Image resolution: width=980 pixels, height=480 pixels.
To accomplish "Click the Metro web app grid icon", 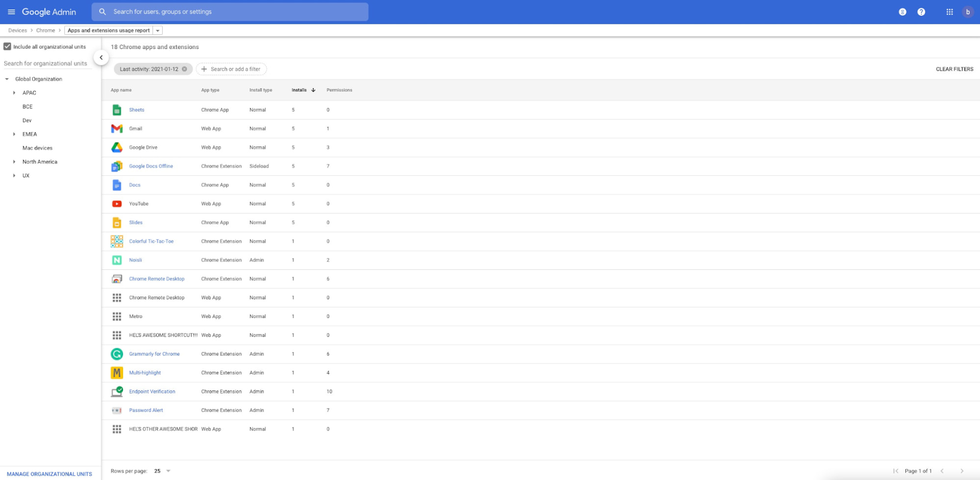I will click(x=117, y=316).
